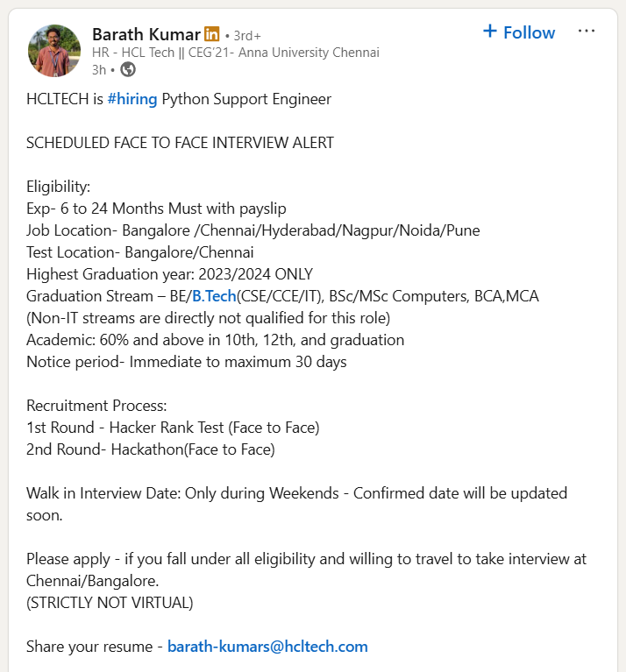Viewport: 626px width, 672px height.
Task: Click the globe public visibility icon
Action: pos(128,69)
